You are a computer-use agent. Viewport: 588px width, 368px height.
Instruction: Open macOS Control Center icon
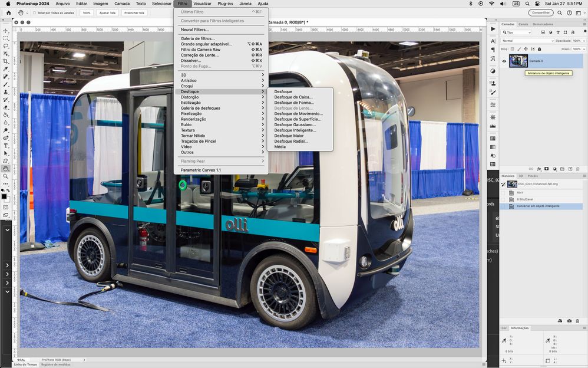pyautogui.click(x=537, y=4)
